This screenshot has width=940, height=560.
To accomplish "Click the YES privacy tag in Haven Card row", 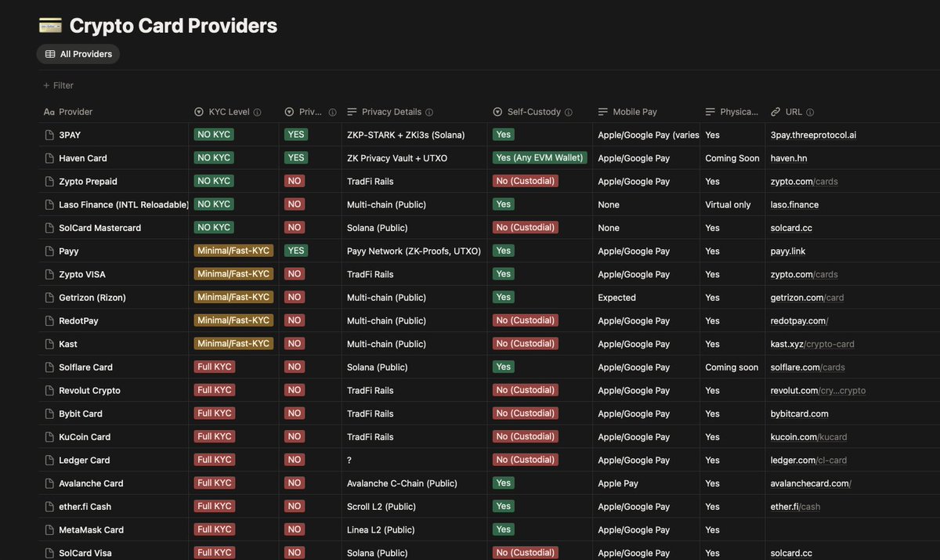I will click(x=296, y=158).
